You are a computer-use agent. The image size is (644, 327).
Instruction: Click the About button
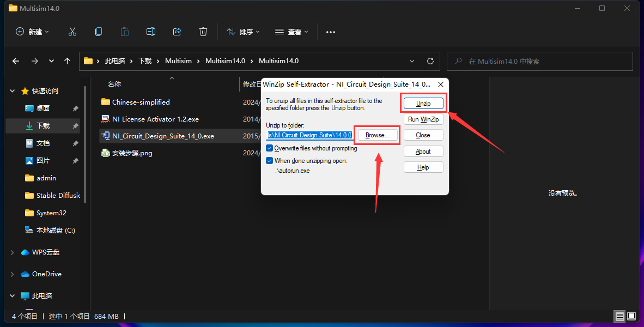click(423, 151)
